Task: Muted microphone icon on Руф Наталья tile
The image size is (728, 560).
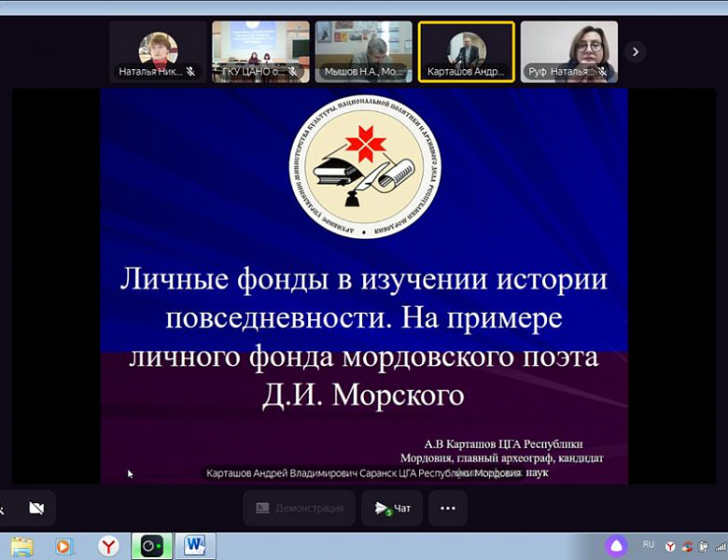Action: coord(603,72)
